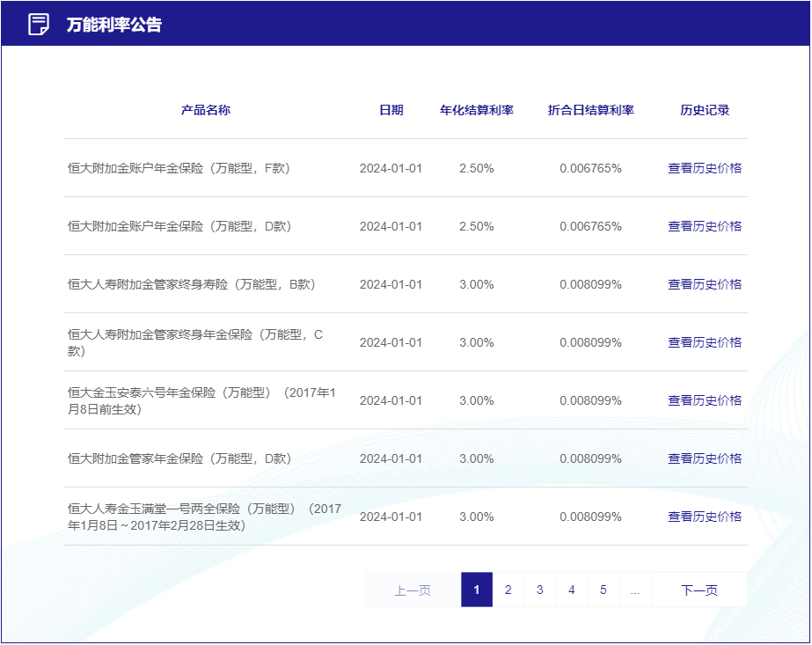Viewport: 812px width, 645px height.
Task: Click 3.00% rate in 金玉安泰六号 row
Action: [x=477, y=400]
